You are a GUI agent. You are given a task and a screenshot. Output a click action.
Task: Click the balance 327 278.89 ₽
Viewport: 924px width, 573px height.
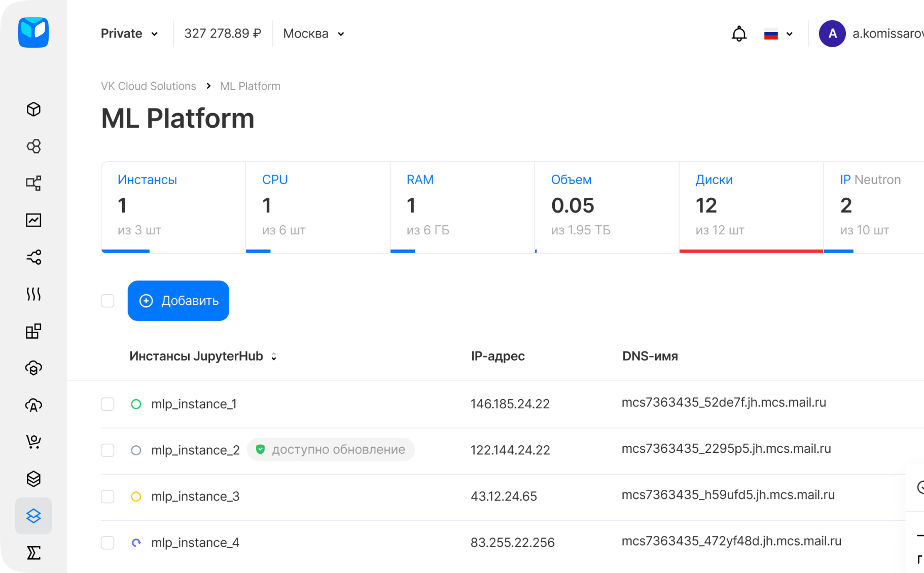coord(223,33)
